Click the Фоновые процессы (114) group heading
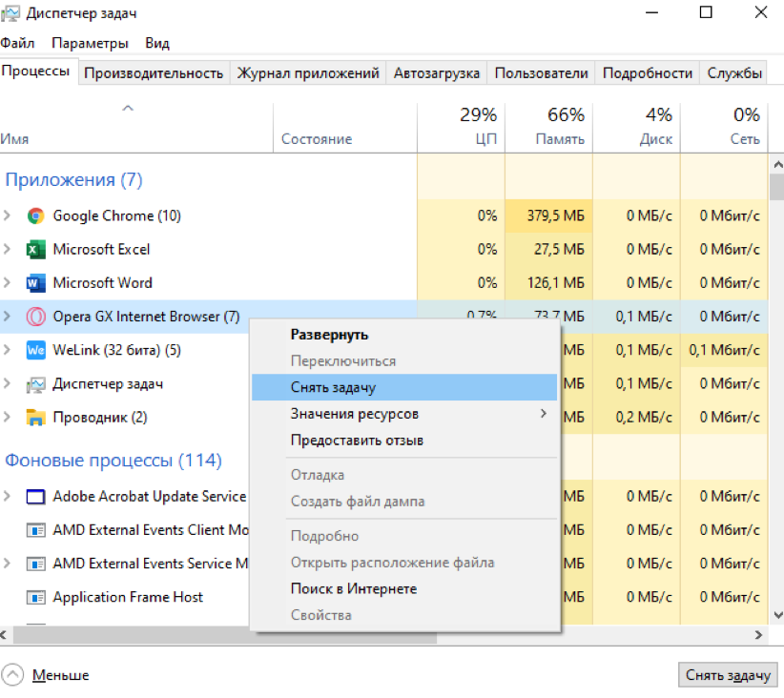Image resolution: width=784 pixels, height=698 pixels. (113, 460)
